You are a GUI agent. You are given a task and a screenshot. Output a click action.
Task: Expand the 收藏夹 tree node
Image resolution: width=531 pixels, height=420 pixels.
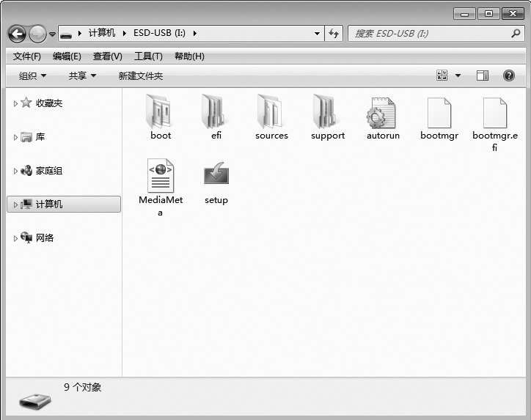pos(15,104)
